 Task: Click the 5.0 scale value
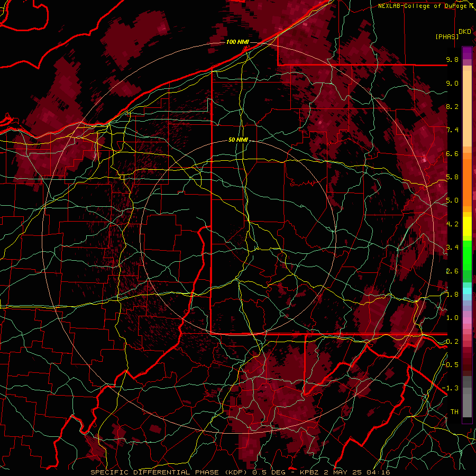click(x=452, y=200)
